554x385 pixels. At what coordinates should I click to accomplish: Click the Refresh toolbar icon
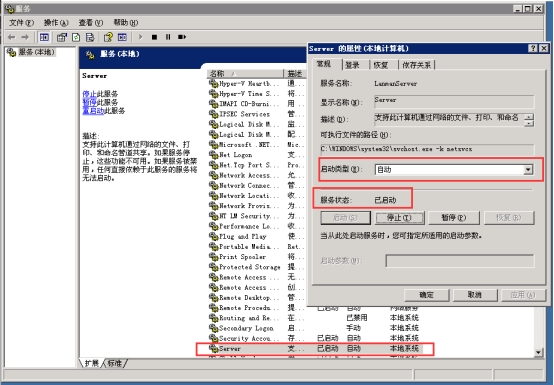(76, 37)
